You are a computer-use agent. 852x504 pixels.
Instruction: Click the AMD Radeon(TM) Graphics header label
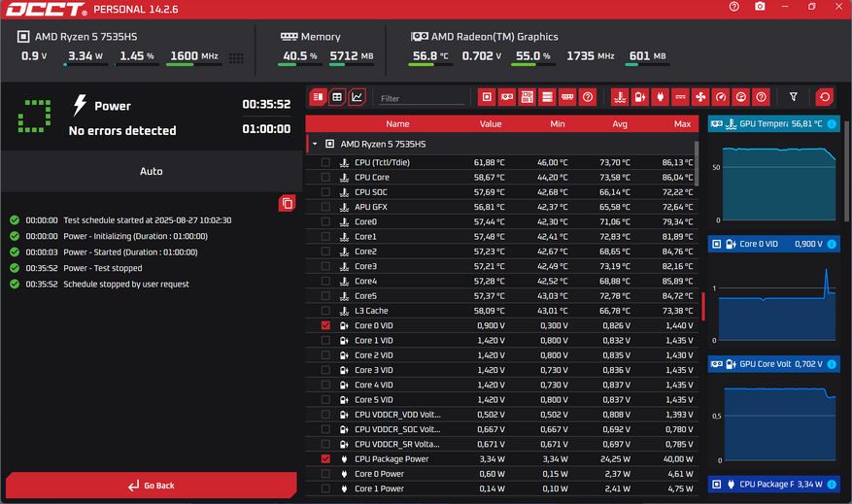click(x=494, y=36)
